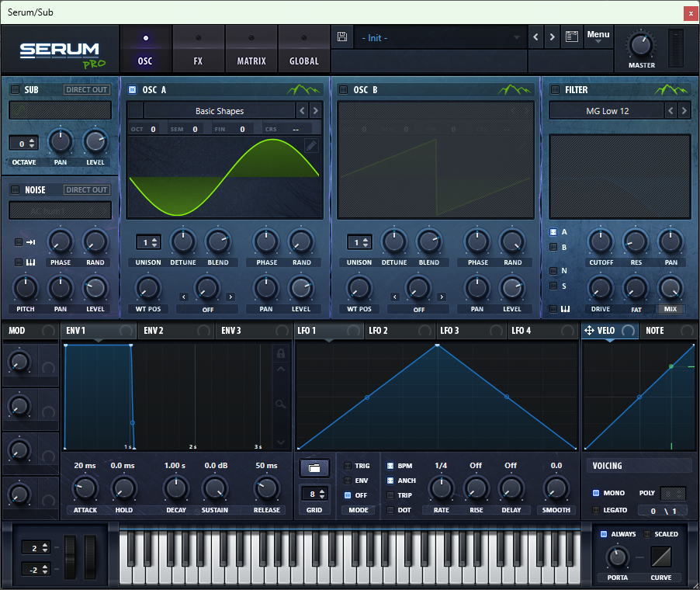The height and width of the screenshot is (590, 700).
Task: Enable the NOISE oscillator
Action: [16, 190]
